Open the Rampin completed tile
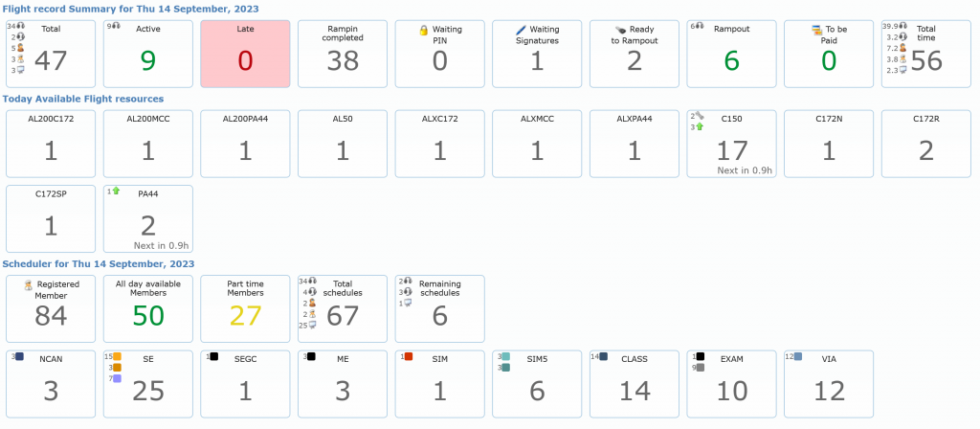The height and width of the screenshot is (429, 980). [343, 53]
